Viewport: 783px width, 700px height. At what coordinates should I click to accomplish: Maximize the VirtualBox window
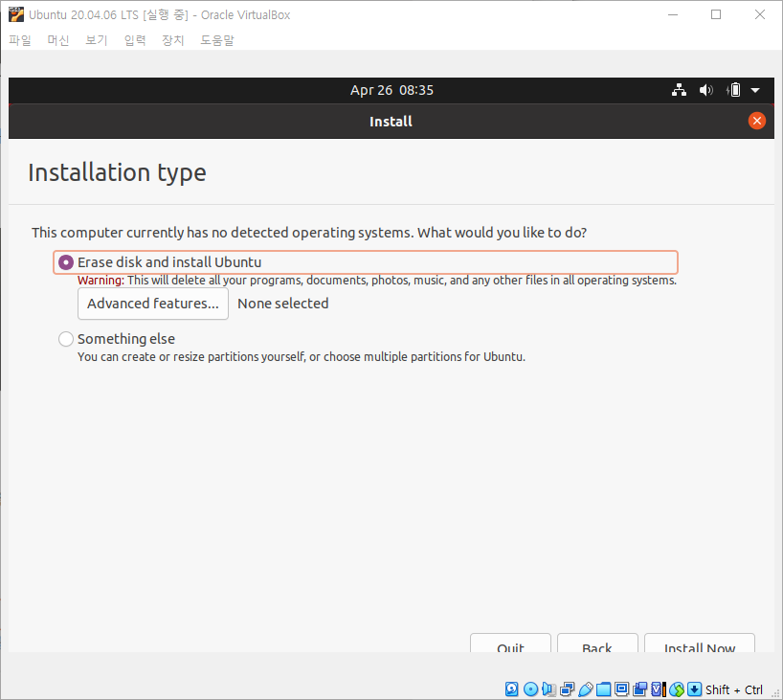point(716,14)
